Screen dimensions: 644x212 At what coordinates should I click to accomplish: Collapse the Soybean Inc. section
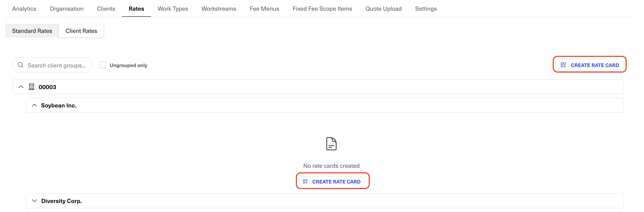click(34, 105)
